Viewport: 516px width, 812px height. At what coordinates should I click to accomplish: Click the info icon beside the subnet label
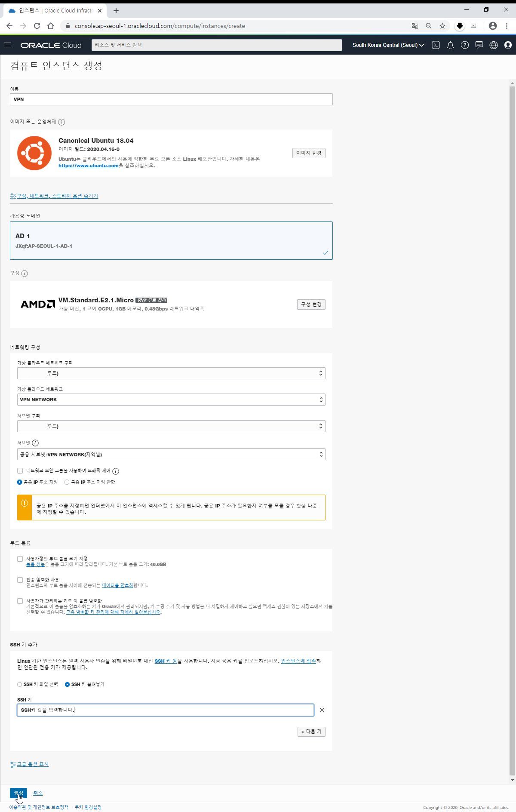[35, 443]
